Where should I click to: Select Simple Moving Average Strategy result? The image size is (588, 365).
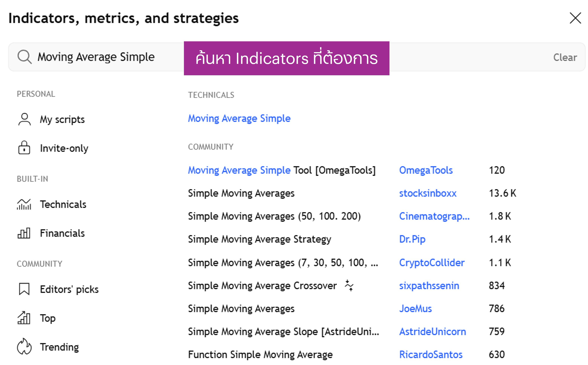click(x=259, y=239)
